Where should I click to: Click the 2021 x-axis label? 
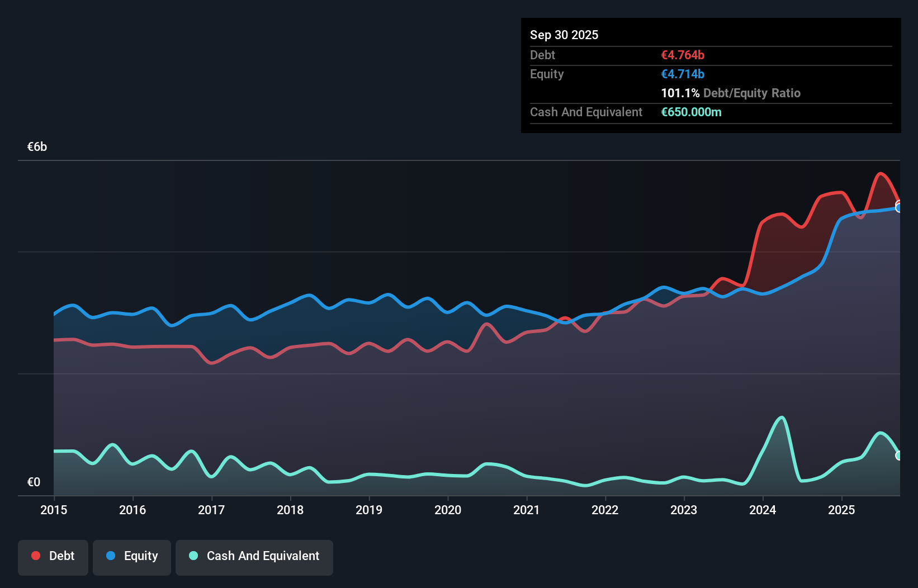click(x=527, y=510)
